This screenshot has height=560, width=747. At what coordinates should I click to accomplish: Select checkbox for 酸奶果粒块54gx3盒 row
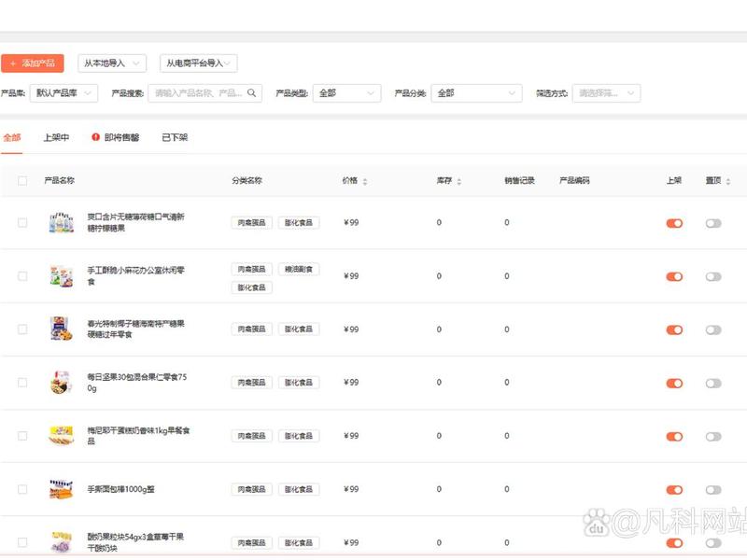pos(22,542)
